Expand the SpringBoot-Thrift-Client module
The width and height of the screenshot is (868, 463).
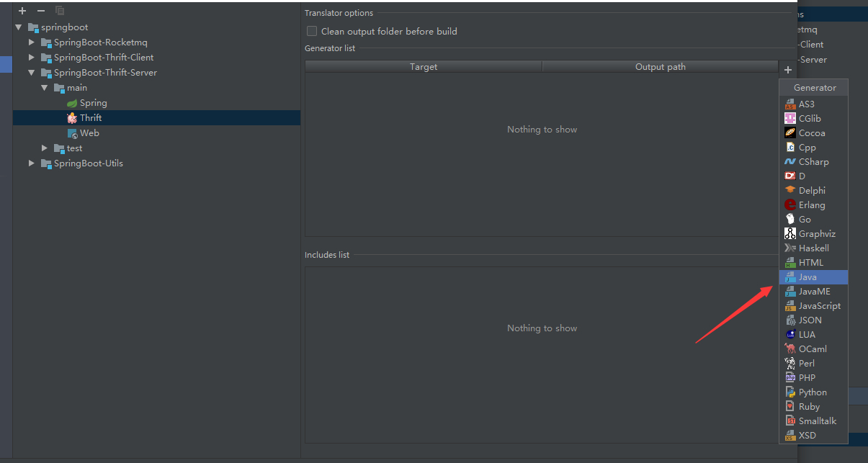pos(32,58)
